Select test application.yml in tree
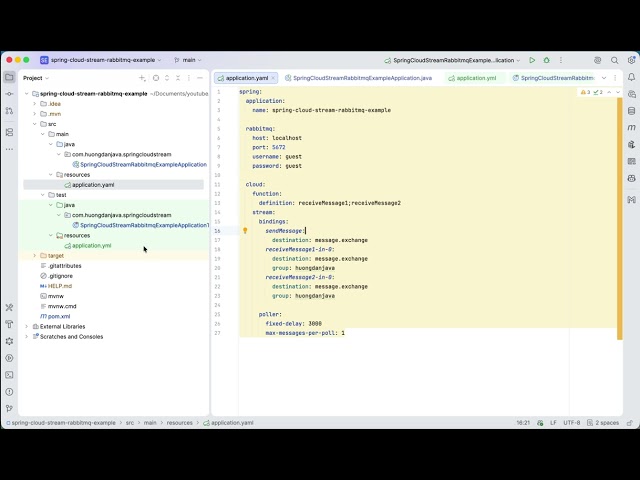 [x=92, y=246]
